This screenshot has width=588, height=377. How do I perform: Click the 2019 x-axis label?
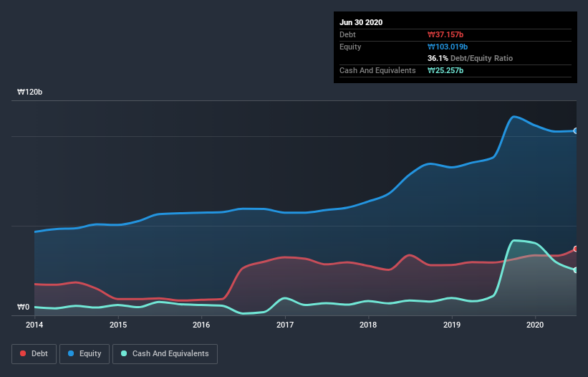coord(452,325)
